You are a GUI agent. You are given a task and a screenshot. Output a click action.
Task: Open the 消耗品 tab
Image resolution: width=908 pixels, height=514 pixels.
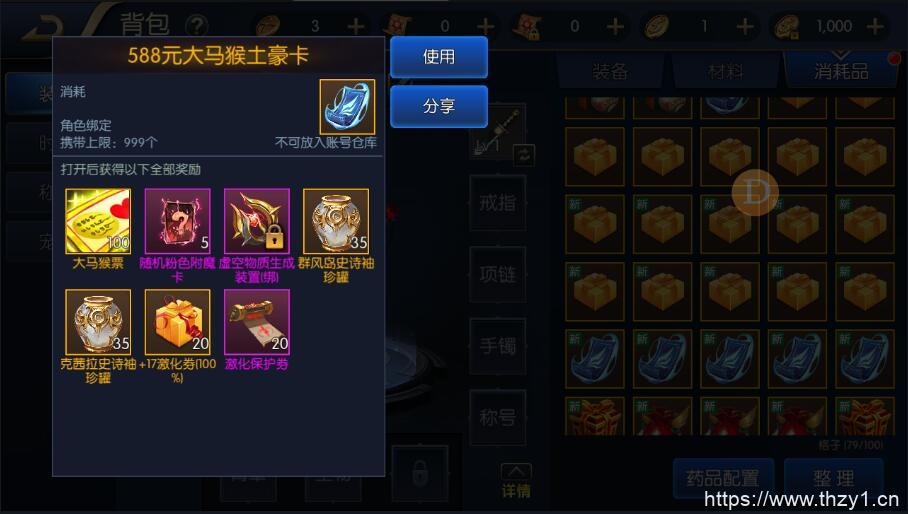pyautogui.click(x=841, y=71)
